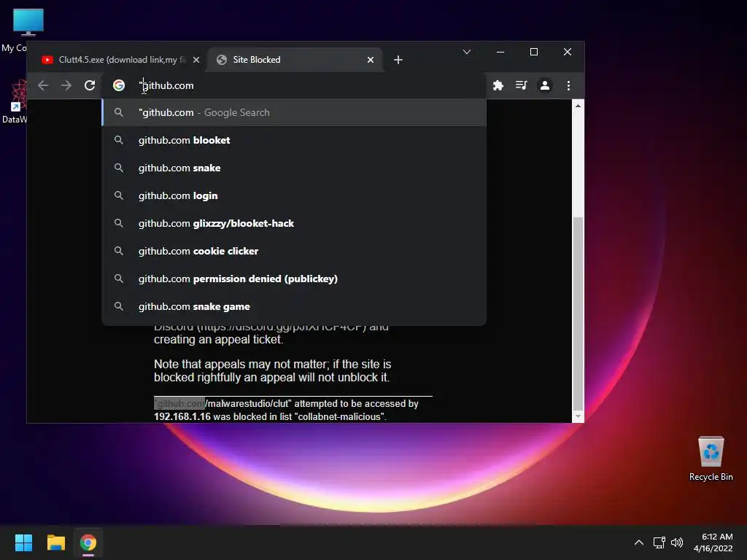
Task: Close the Site Blocked tab
Action: (x=370, y=60)
